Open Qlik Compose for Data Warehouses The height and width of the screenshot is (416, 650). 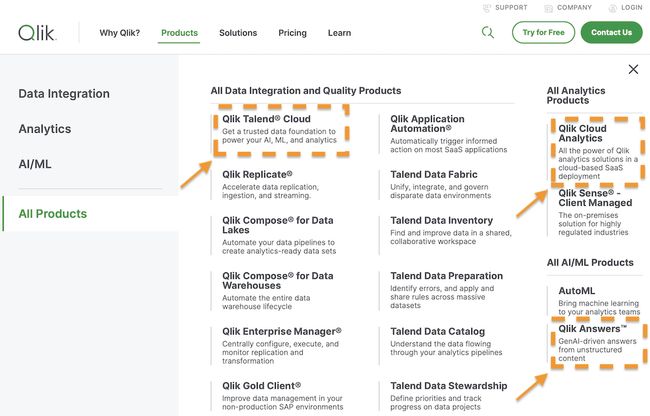(x=278, y=281)
